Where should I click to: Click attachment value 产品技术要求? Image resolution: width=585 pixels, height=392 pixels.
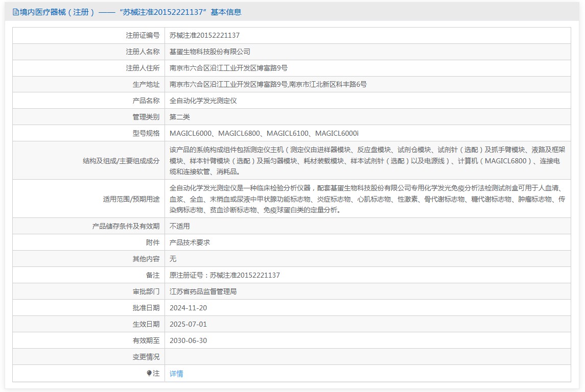pyautogui.click(x=190, y=242)
